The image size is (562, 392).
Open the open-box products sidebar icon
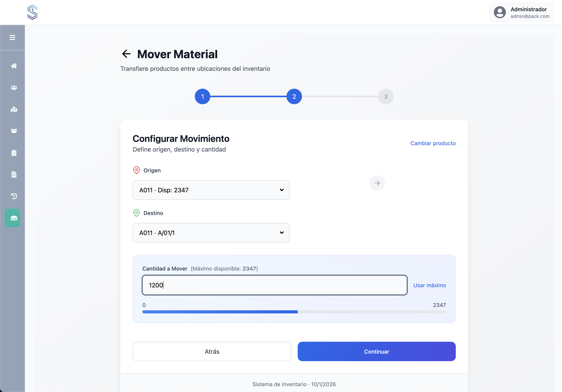(x=14, y=131)
